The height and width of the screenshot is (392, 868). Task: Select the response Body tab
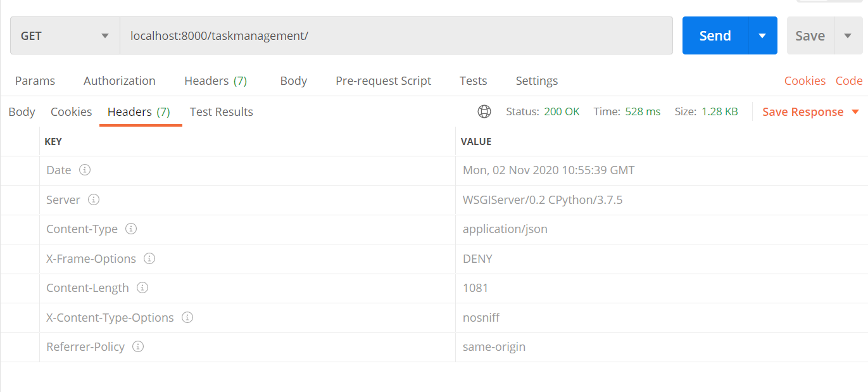[x=22, y=112]
